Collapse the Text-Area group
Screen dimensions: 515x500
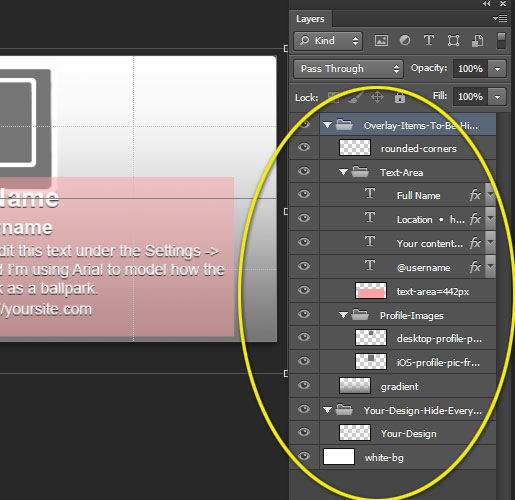point(343,172)
